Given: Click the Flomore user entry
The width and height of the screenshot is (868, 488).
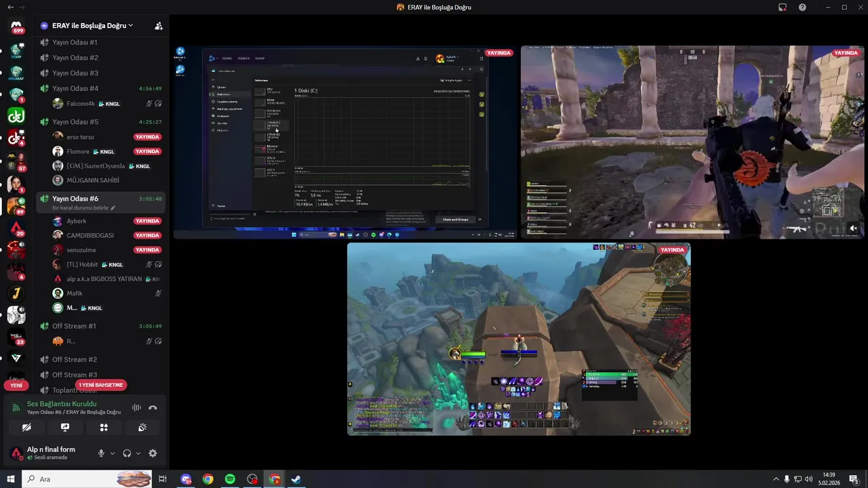Looking at the screenshot, I should tap(107, 152).
